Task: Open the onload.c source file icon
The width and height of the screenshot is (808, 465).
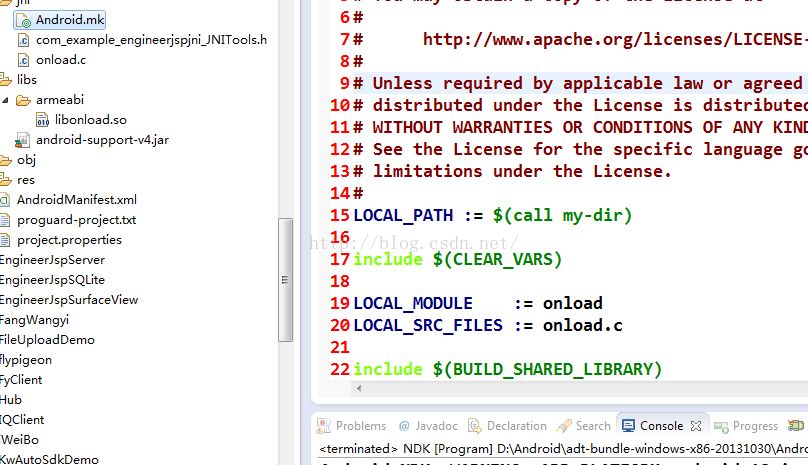Action: [24, 60]
